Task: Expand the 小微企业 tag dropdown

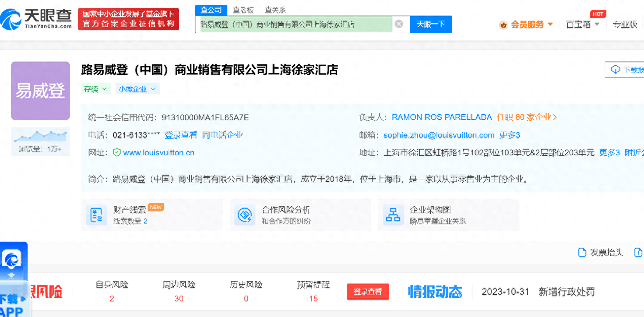Action: tap(137, 89)
